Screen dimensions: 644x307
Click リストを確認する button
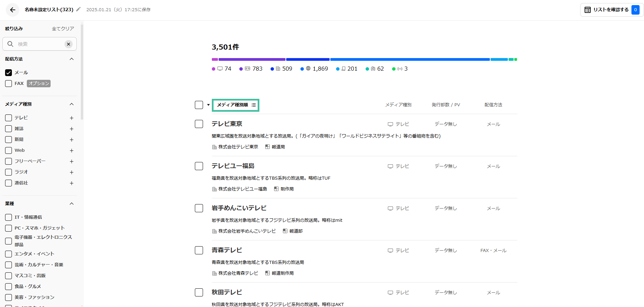pyautogui.click(x=612, y=10)
